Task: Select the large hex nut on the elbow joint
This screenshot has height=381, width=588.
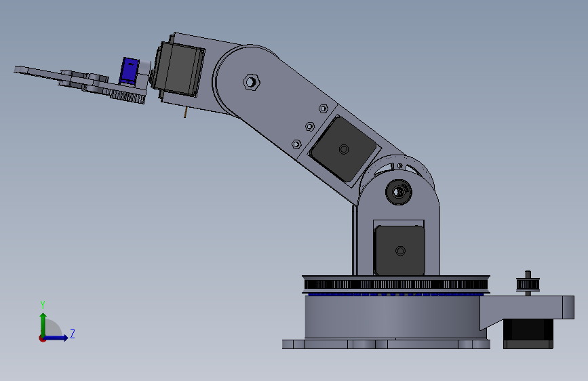Action: pos(251,82)
